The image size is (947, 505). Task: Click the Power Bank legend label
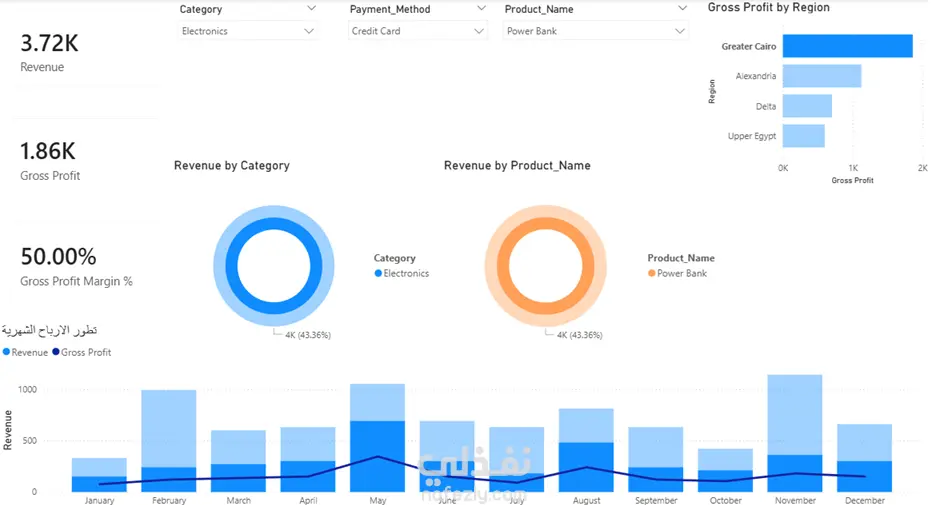(682, 273)
